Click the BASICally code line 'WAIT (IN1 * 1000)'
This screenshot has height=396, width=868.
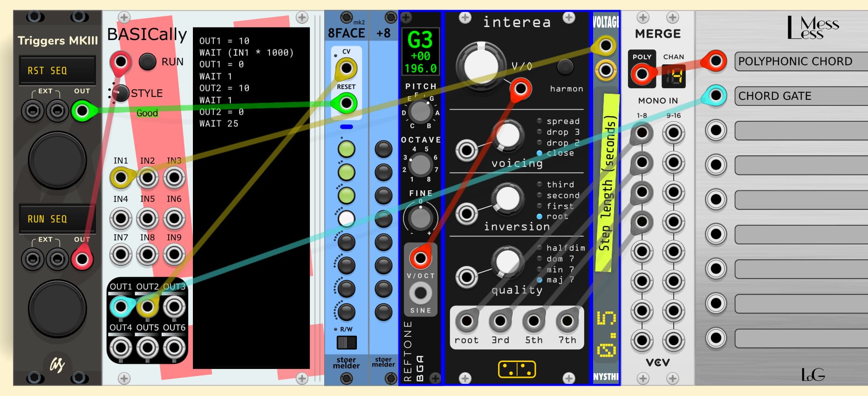coord(246,53)
